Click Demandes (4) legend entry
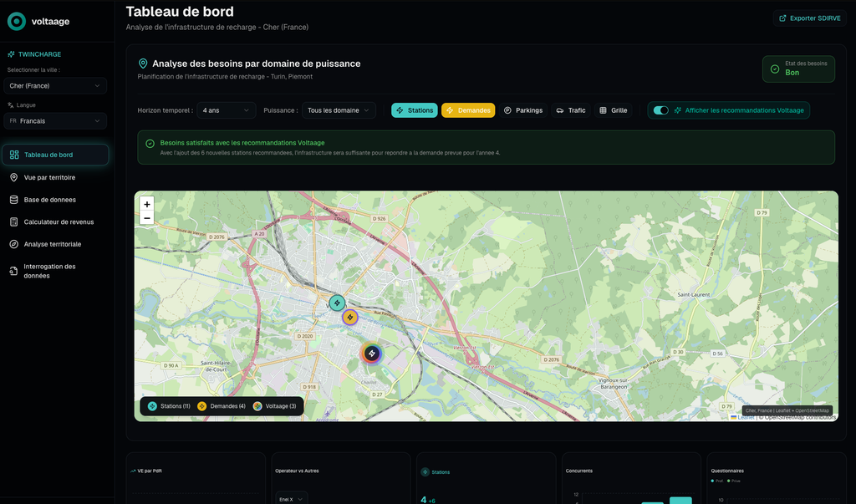856x504 pixels. (222, 406)
